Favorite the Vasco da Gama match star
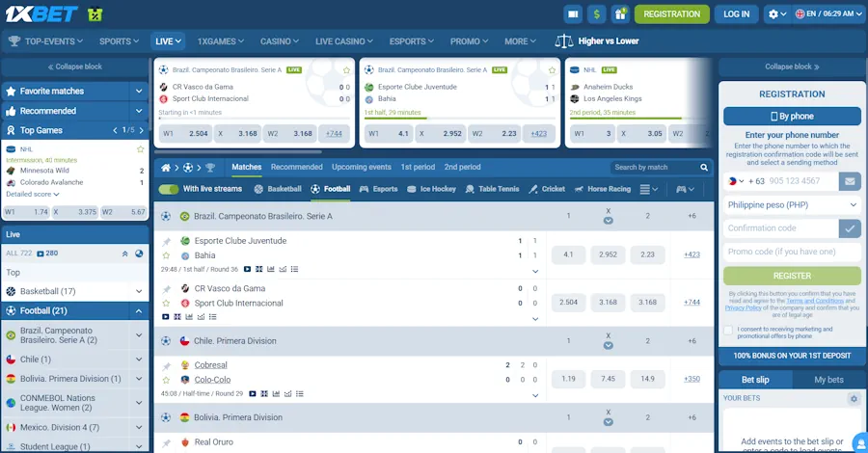 [x=166, y=303]
